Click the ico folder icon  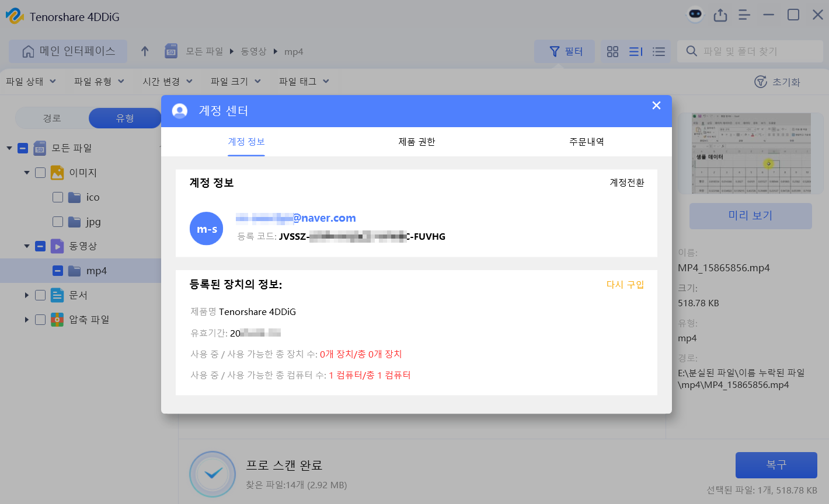point(74,197)
